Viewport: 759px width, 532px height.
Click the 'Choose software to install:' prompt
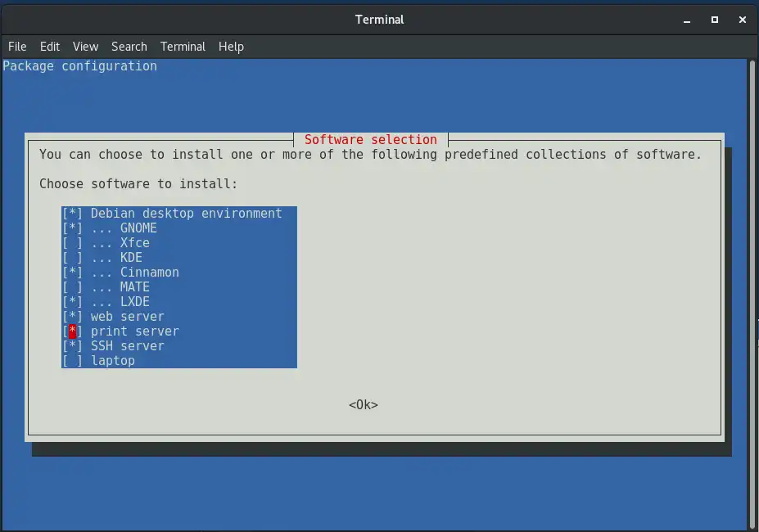[x=138, y=184]
